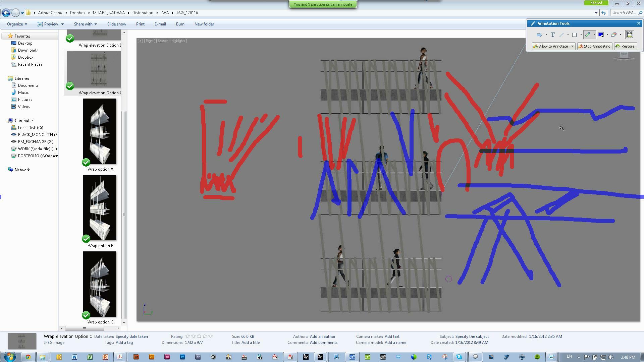Open Photoshop from the taskbar
Screen dimensions: 644x362
point(182,357)
